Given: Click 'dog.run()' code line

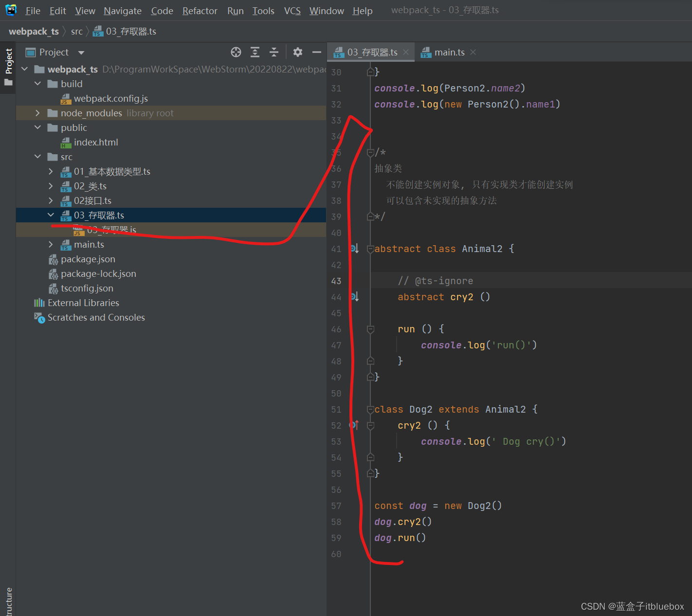Looking at the screenshot, I should coord(400,538).
